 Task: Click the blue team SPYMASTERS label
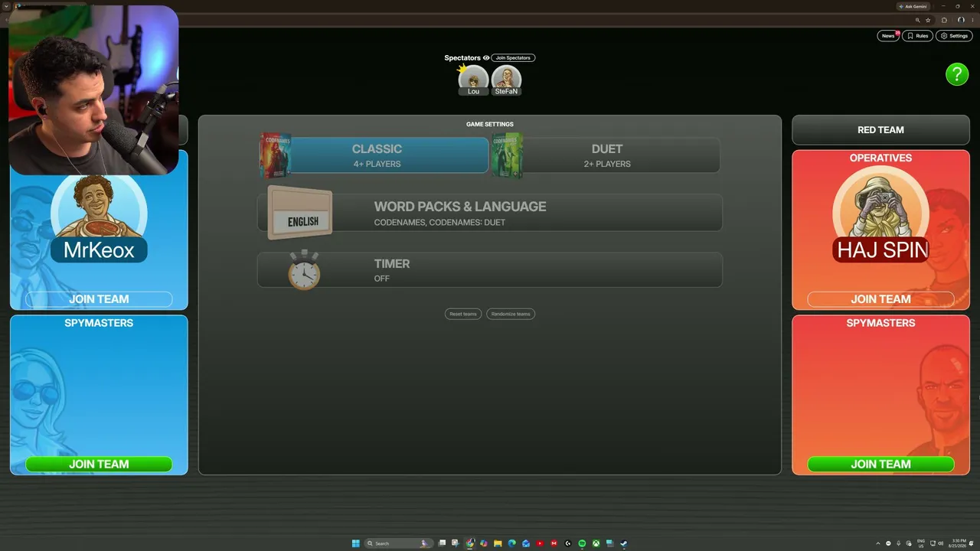tap(99, 323)
